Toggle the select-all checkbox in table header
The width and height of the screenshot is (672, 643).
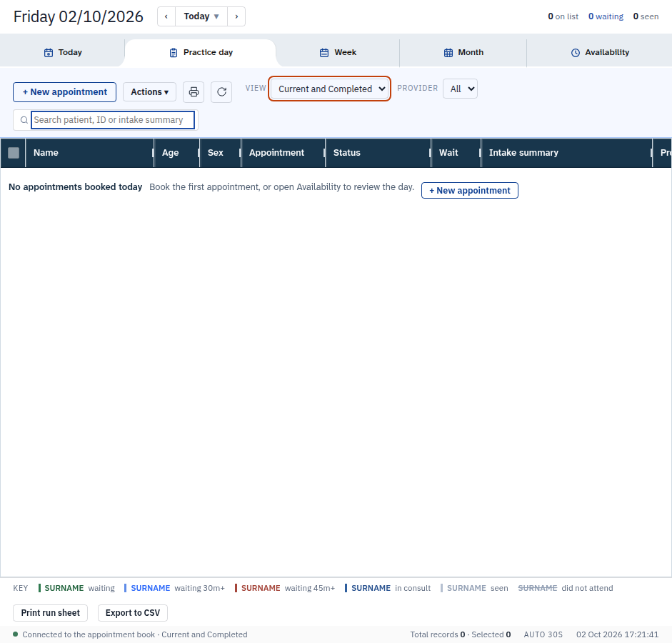click(14, 153)
